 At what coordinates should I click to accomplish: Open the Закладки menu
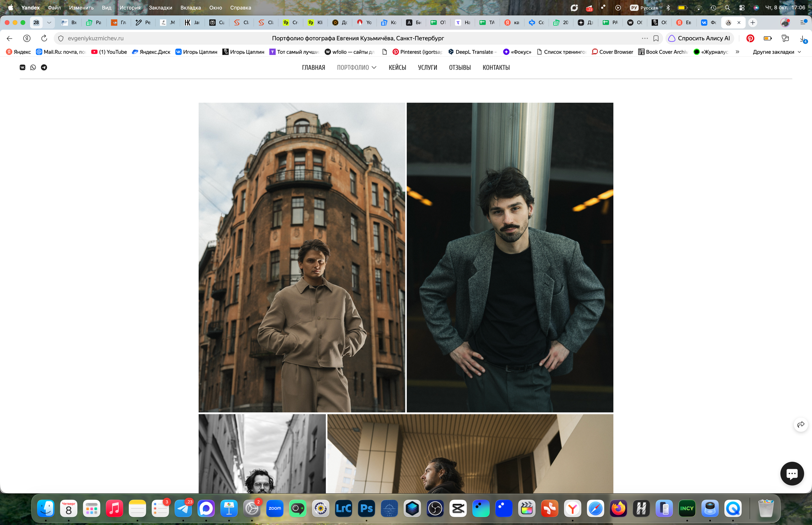[160, 8]
